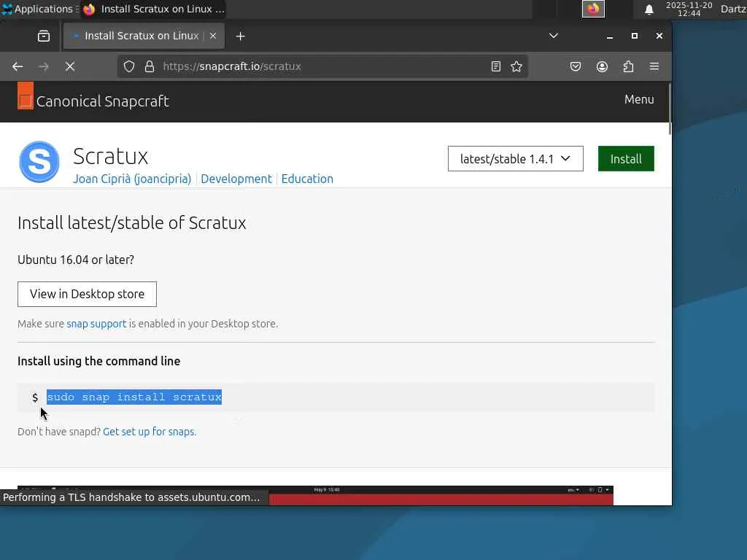Open tracking protection shield icon
747x560 pixels.
pos(129,66)
